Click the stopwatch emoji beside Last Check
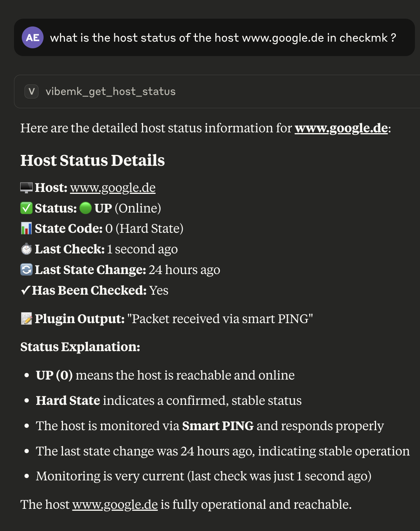Screen dimensions: 420x531 point(26,249)
